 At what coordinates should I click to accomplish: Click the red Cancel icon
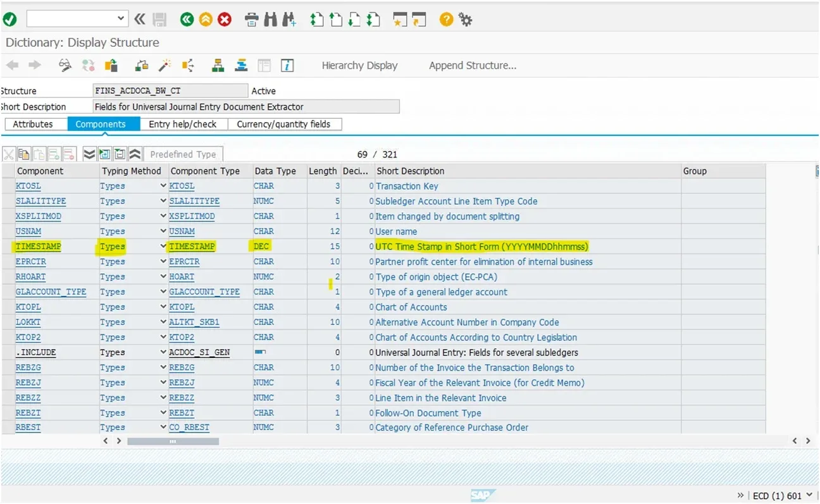[x=225, y=20]
